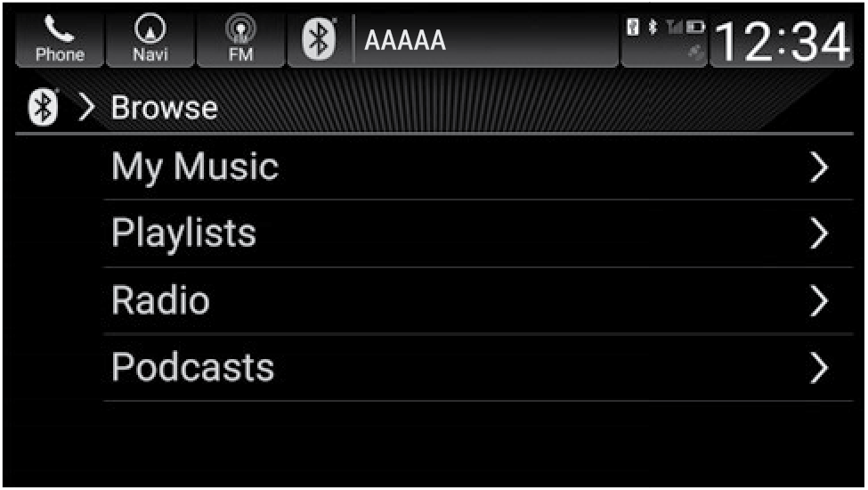The height and width of the screenshot is (490, 868).
Task: Switch to FM radio source icon
Action: 240,41
